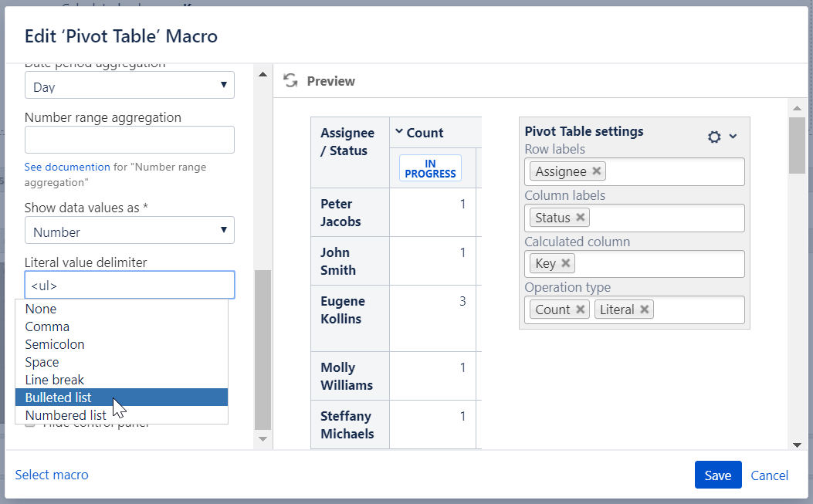Remove the Key calculated column tag
The image size is (813, 504).
click(566, 263)
